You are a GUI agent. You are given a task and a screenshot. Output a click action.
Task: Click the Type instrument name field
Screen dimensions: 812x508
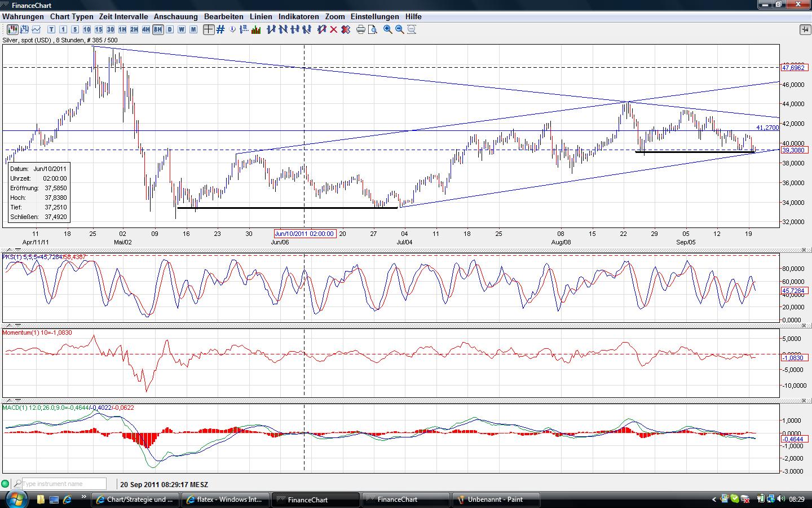point(64,484)
